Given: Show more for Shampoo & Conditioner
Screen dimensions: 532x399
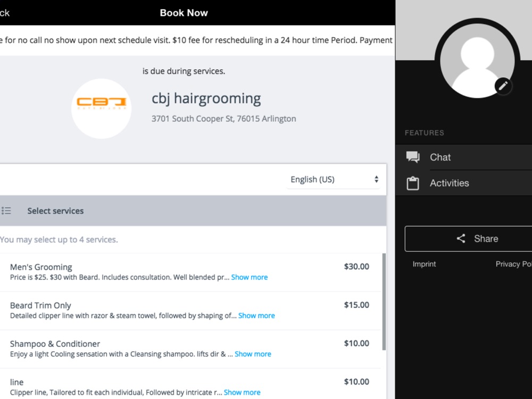Looking at the screenshot, I should pyautogui.click(x=253, y=354).
